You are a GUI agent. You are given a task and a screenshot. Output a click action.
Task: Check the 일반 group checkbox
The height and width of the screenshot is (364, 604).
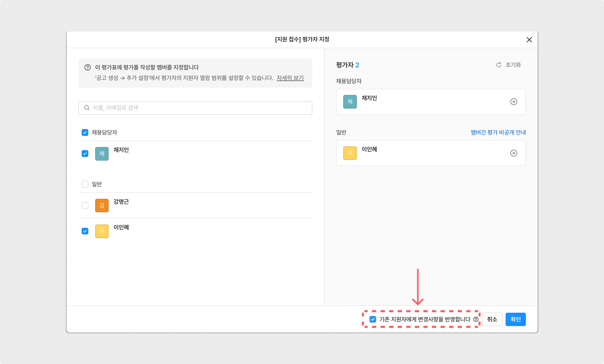pyautogui.click(x=85, y=184)
